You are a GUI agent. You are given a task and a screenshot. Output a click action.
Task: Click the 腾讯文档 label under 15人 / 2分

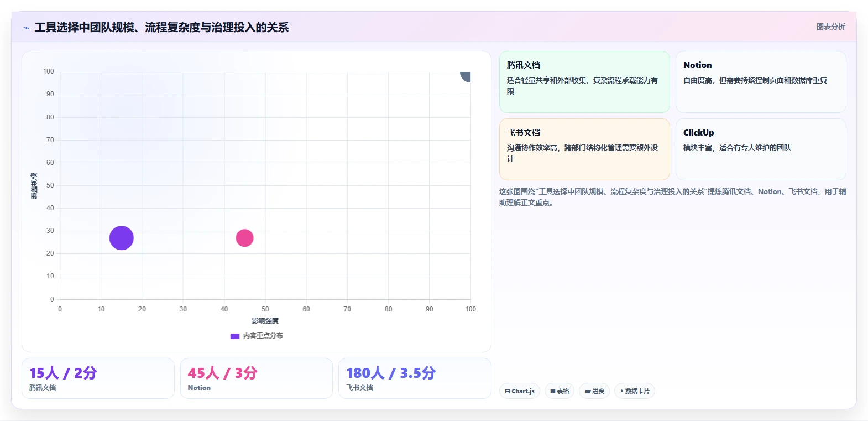[x=43, y=388]
